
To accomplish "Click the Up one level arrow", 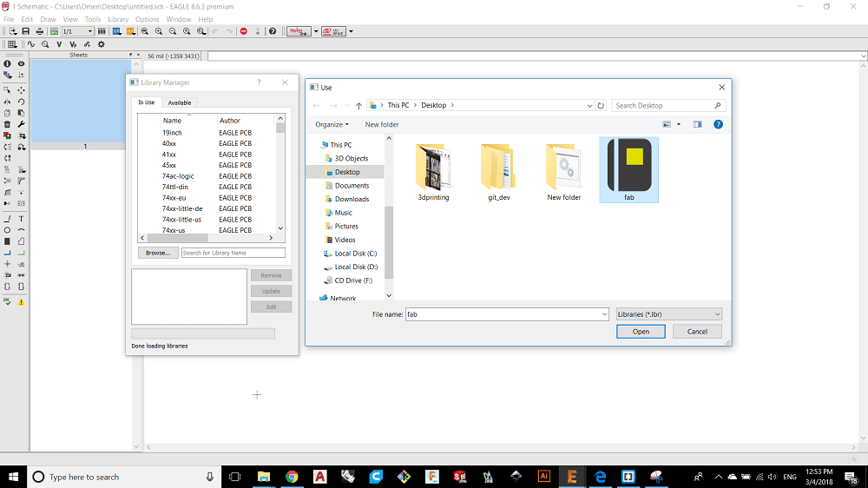I will click(358, 105).
